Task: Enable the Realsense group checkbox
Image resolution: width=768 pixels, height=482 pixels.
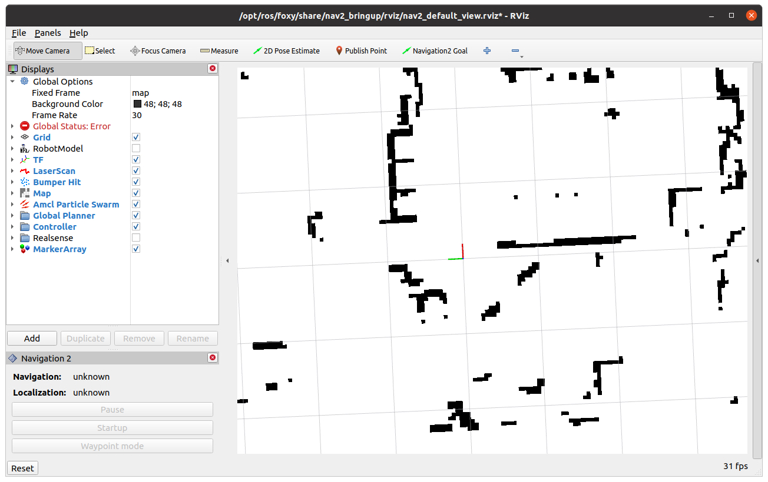Action: 136,238
